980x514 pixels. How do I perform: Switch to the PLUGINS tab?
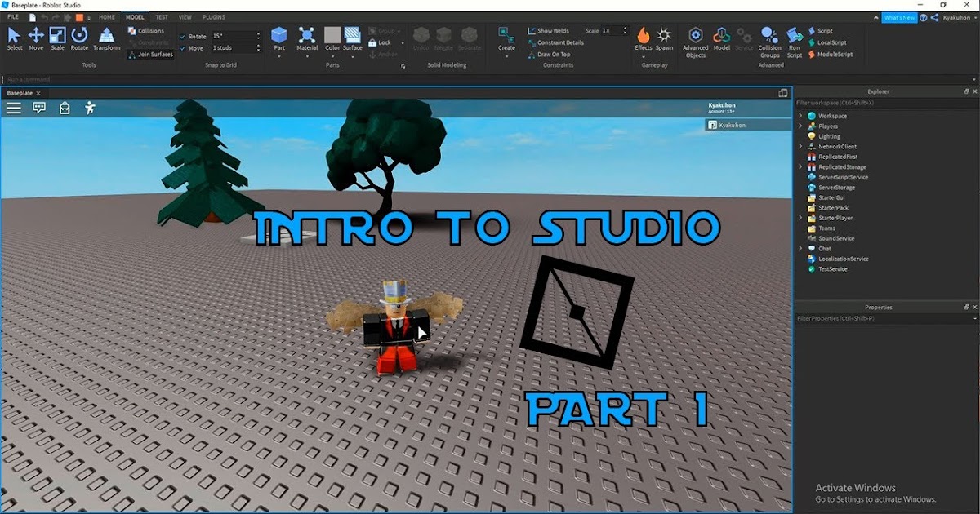pos(214,17)
